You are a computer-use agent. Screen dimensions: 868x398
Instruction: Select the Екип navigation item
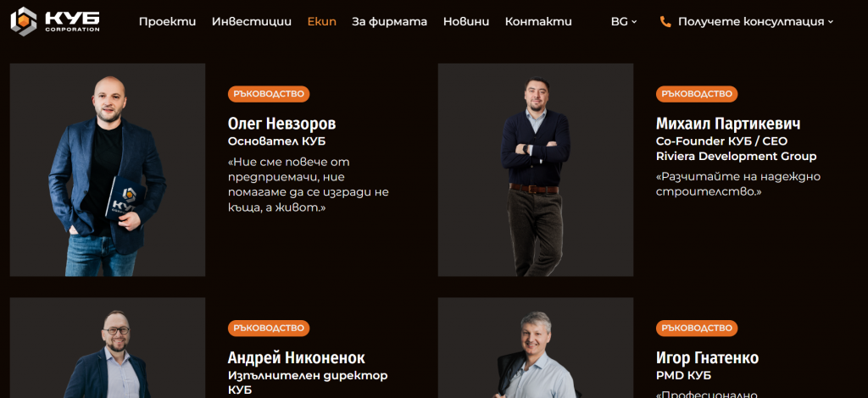pyautogui.click(x=321, y=22)
